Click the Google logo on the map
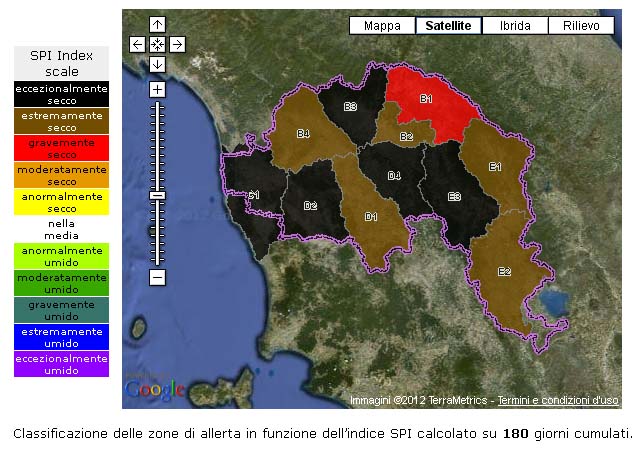 click(x=155, y=390)
